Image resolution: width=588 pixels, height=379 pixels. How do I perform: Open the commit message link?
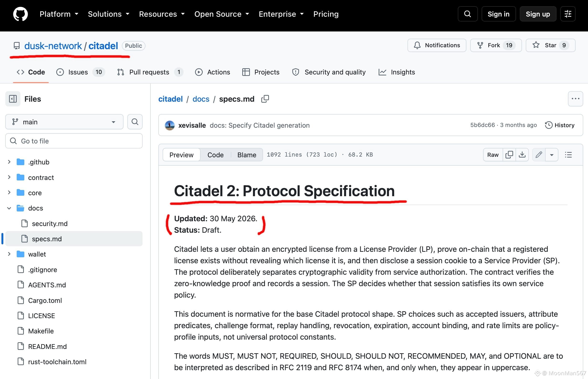tap(260, 125)
